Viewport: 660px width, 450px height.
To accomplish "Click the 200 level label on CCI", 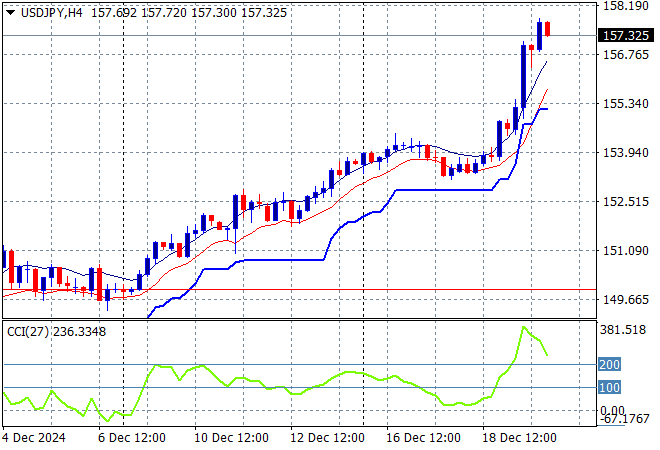I will click(x=609, y=364).
